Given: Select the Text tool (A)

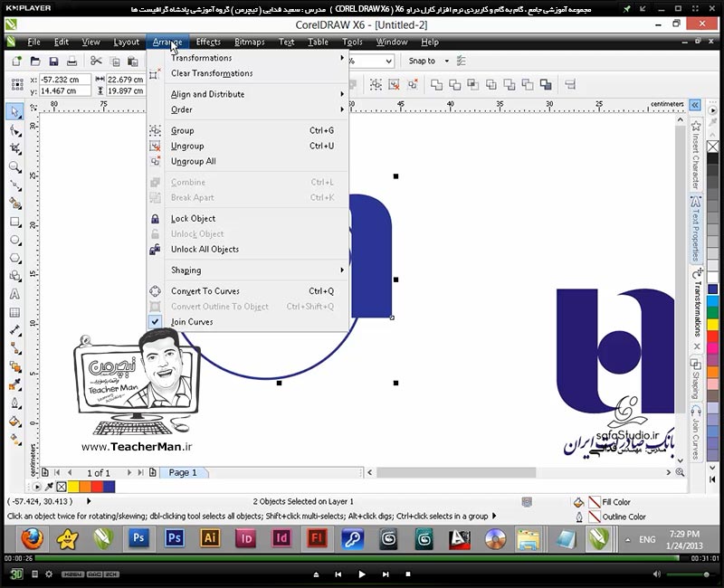Looking at the screenshot, I should tap(14, 294).
